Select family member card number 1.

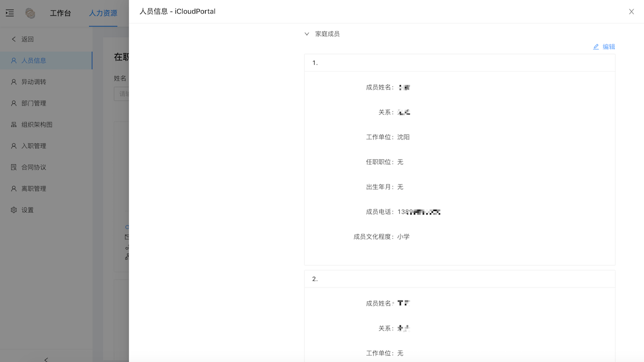pyautogui.click(x=459, y=160)
